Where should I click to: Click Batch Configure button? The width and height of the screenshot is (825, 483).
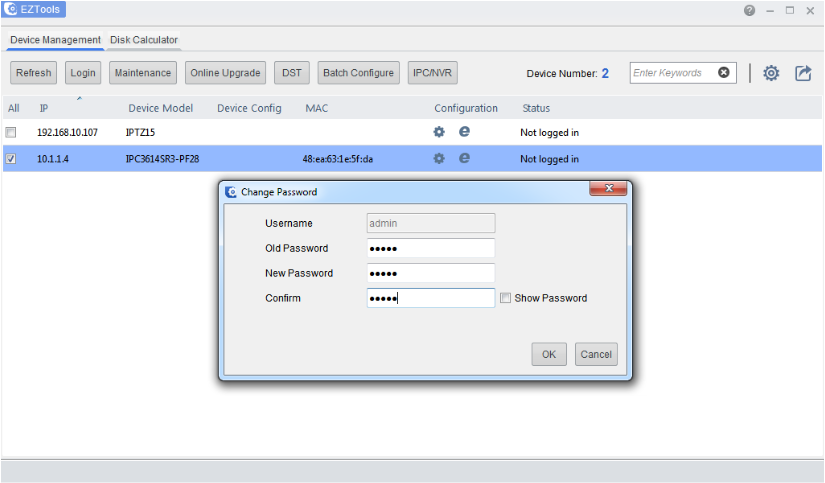[358, 73]
